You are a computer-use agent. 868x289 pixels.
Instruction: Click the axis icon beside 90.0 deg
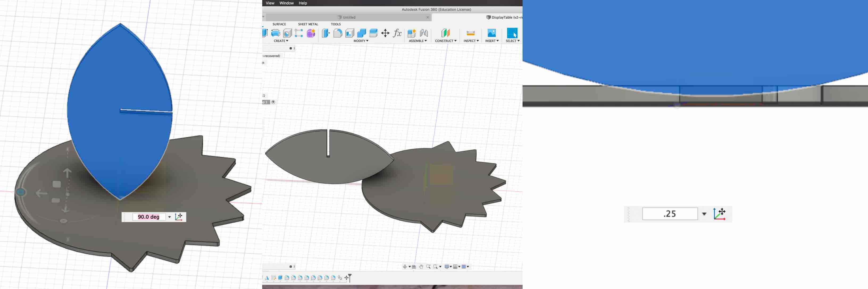point(179,217)
